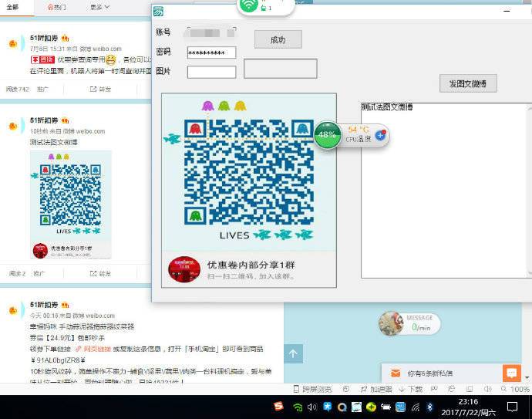Screen dimensions: 532x419
Task: Click the 优惠卷内部分享1群 group avatar
Action: click(184, 269)
